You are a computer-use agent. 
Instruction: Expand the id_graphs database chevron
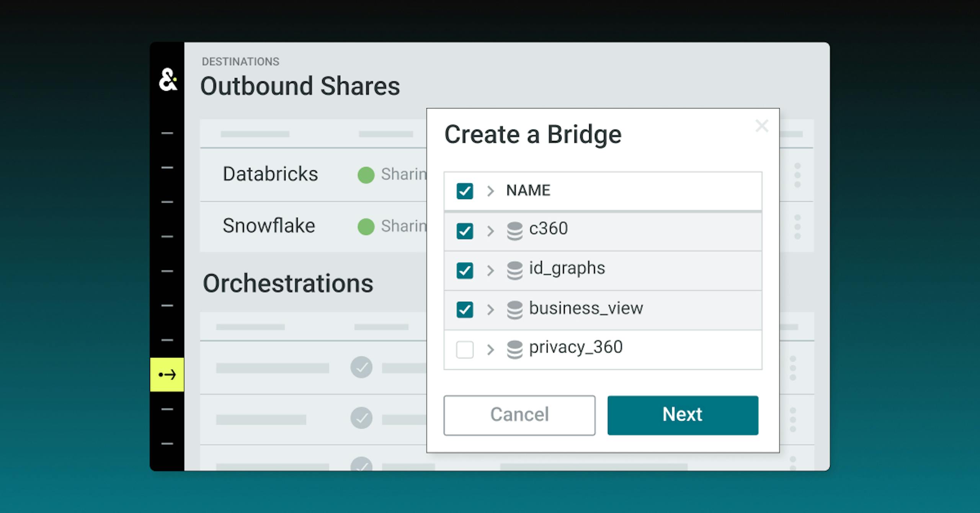[x=490, y=270]
